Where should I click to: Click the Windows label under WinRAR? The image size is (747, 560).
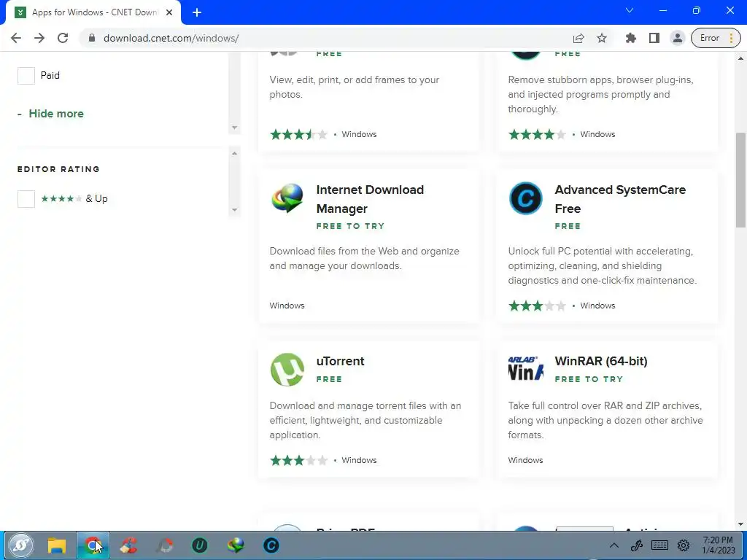tap(525, 460)
